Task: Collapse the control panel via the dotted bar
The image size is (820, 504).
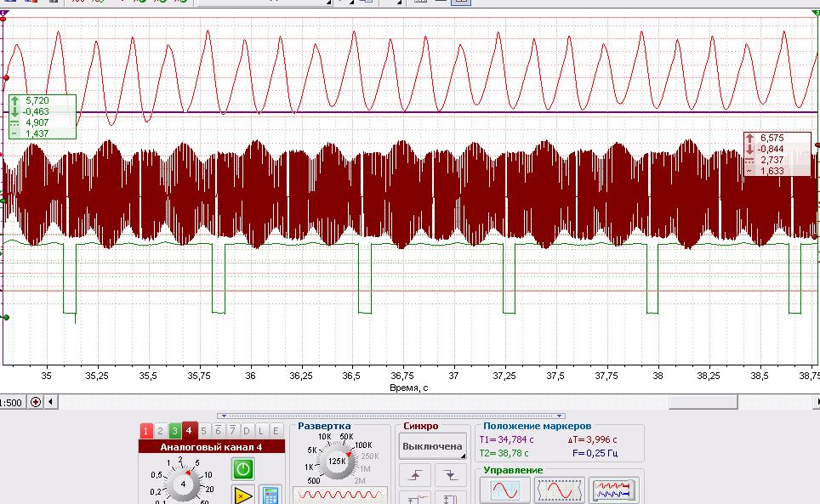Action: pos(391,416)
